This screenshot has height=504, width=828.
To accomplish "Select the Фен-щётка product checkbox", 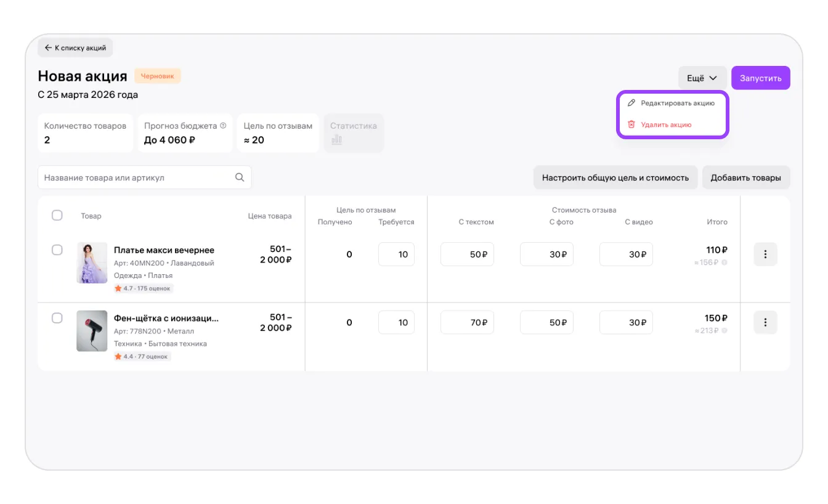I will tap(57, 318).
